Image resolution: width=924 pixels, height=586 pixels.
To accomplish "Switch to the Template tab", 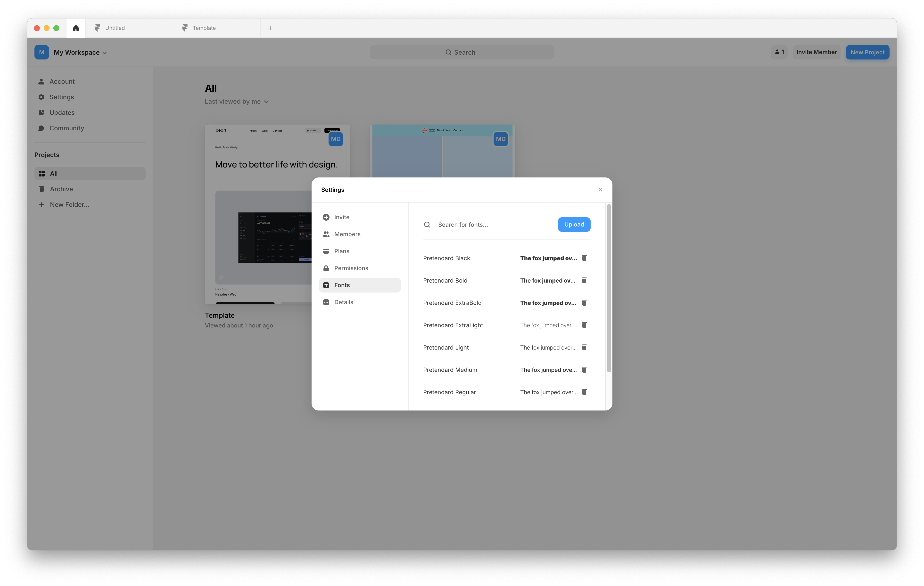I will pos(204,28).
